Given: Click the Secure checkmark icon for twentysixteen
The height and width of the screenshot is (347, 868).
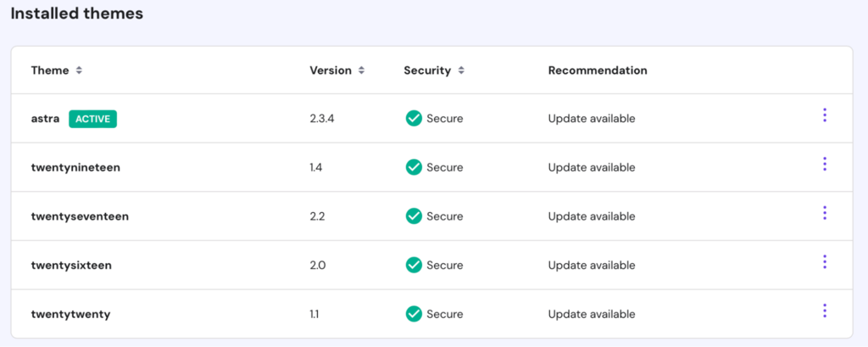Looking at the screenshot, I should [414, 266].
